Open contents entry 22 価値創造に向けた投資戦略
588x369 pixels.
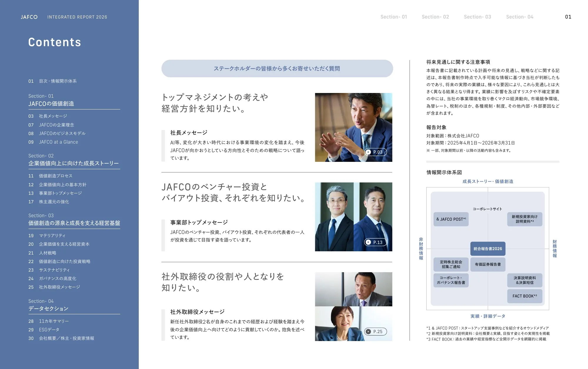click(x=59, y=261)
